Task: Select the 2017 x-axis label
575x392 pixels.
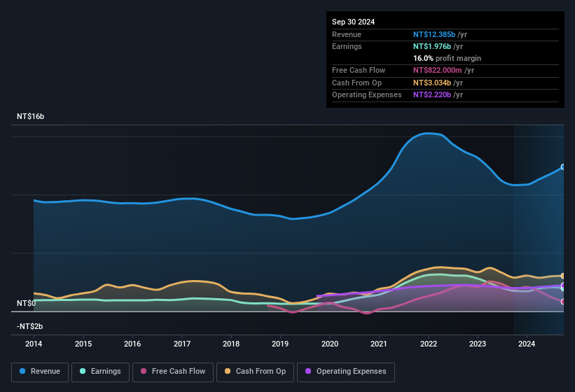Action: [x=182, y=344]
